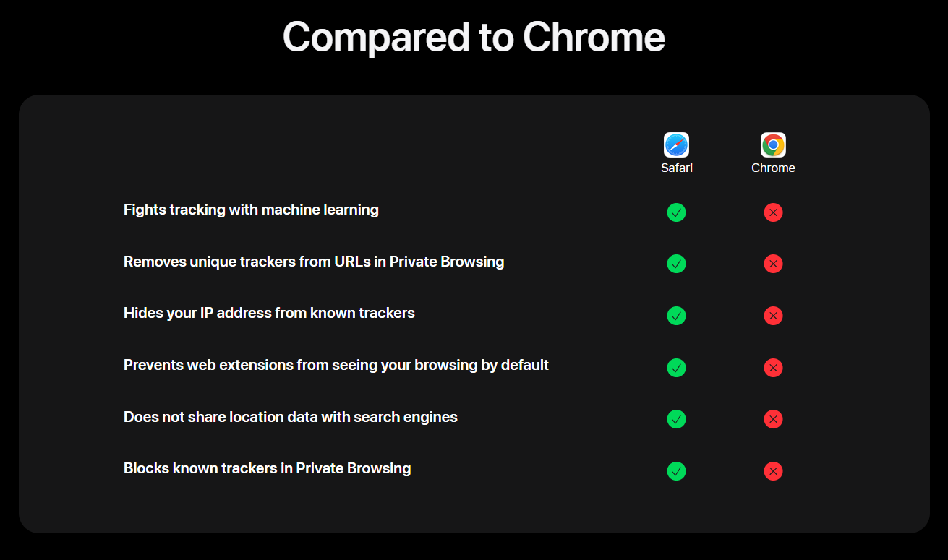Image resolution: width=948 pixels, height=560 pixels.
Task: Click "Fights tracking with machine learning" row text
Action: tap(251, 210)
